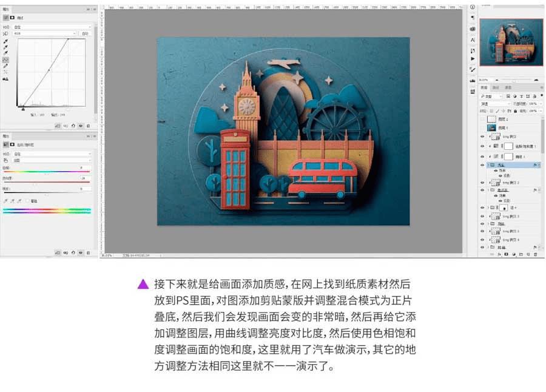Adjust the Hue slider track
Screen dimensions: 546x392
[x=47, y=172]
